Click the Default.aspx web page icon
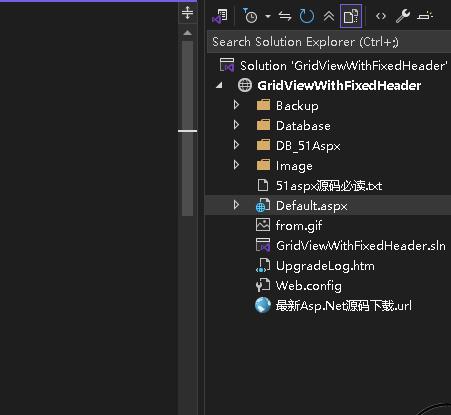Viewport: 451px width, 415px height. 263,206
